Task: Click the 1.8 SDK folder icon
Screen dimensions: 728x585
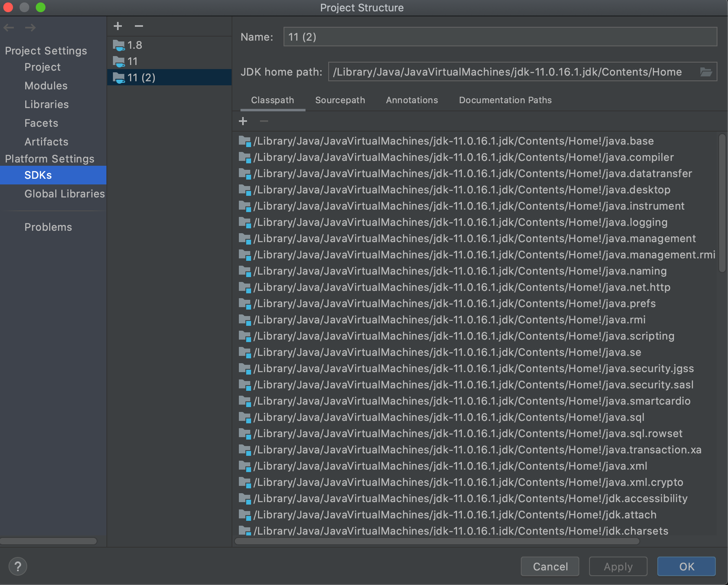Action: (x=119, y=45)
